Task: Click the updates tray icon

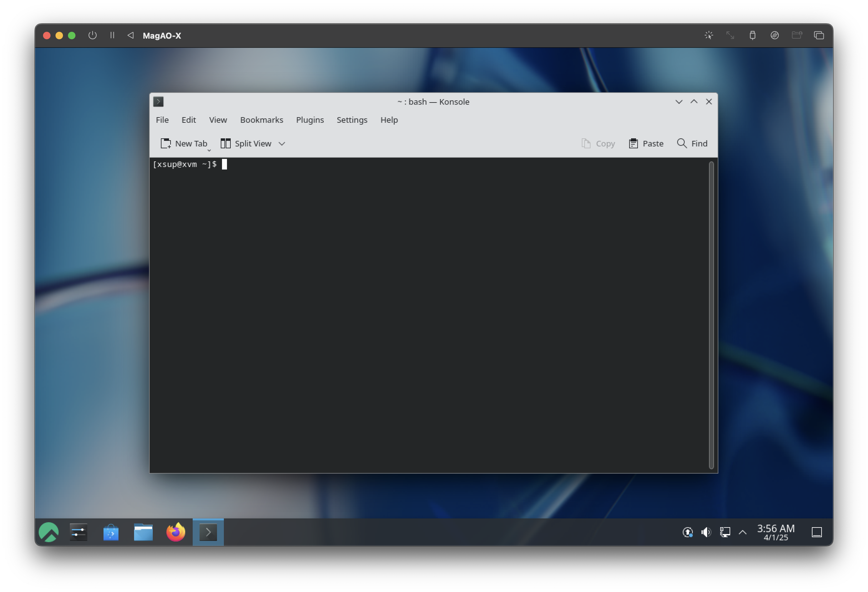Action: click(687, 532)
